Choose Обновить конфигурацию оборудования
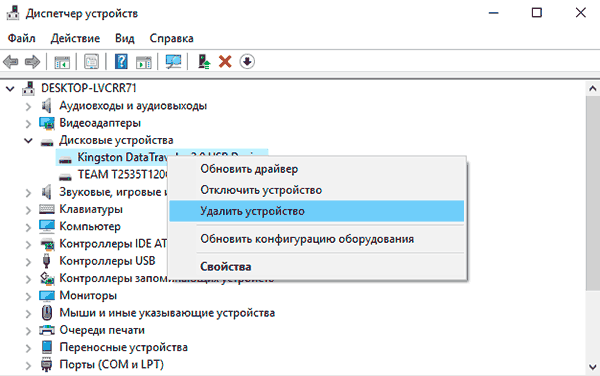 pos(317,239)
